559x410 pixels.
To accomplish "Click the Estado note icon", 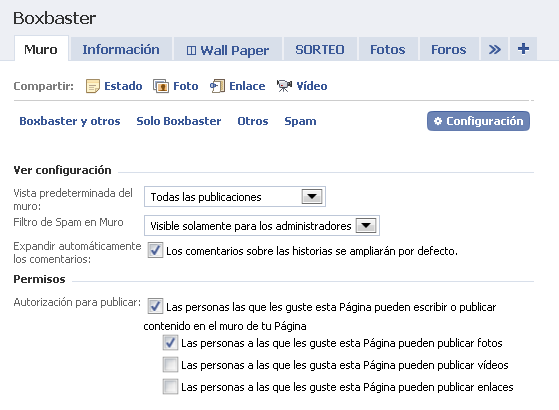I will pos(93,86).
